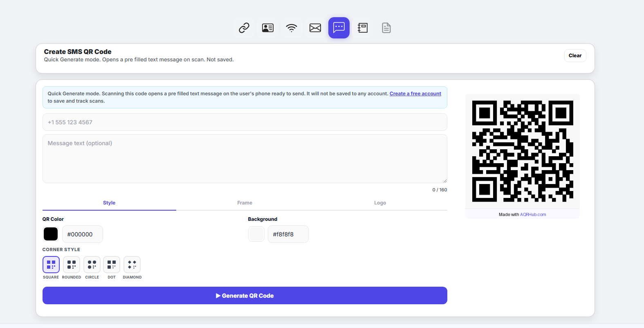Open the QR Color black swatch
This screenshot has height=328, width=644.
[51, 234]
